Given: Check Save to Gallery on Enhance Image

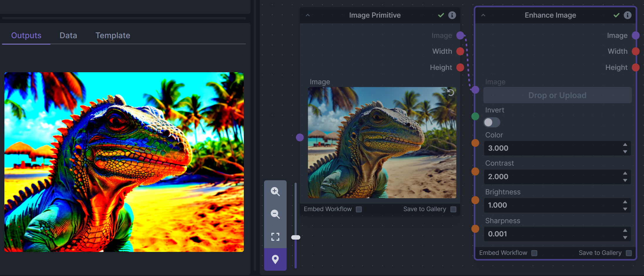Looking at the screenshot, I should coord(629,253).
